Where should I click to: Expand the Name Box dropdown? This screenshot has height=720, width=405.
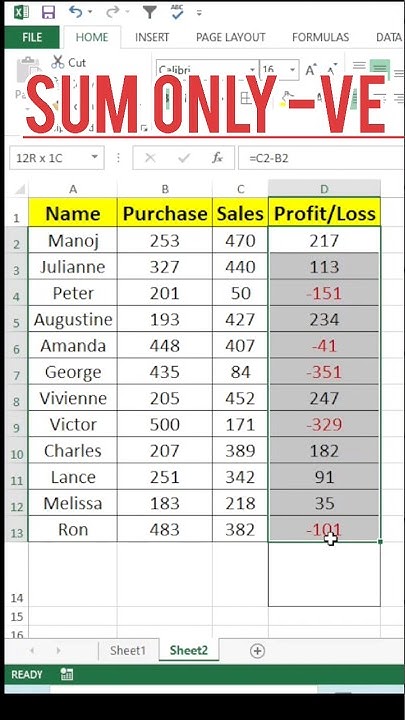point(95,158)
